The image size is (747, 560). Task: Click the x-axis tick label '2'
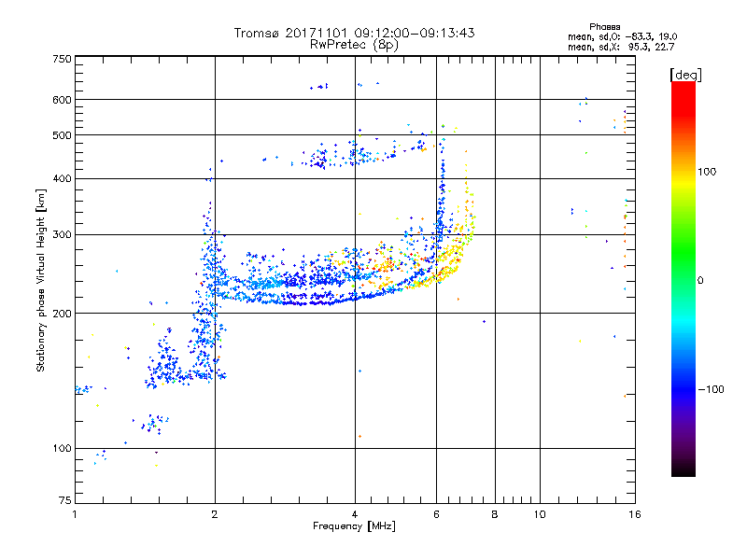215,514
